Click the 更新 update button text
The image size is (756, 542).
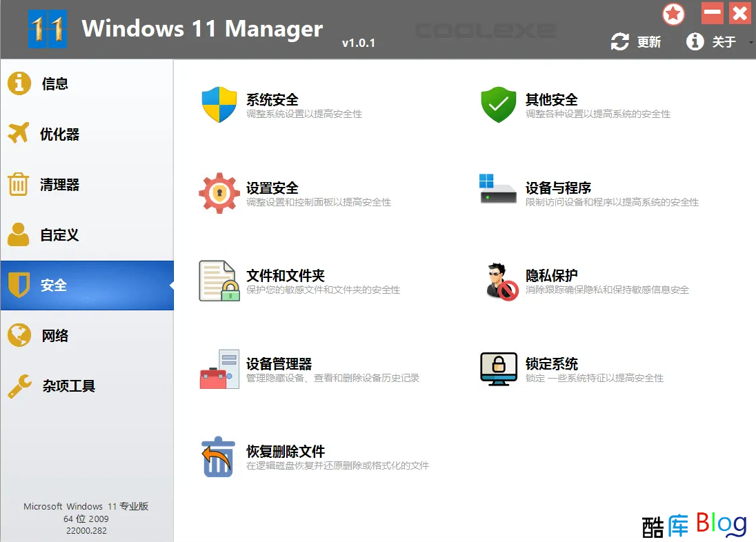pyautogui.click(x=649, y=42)
